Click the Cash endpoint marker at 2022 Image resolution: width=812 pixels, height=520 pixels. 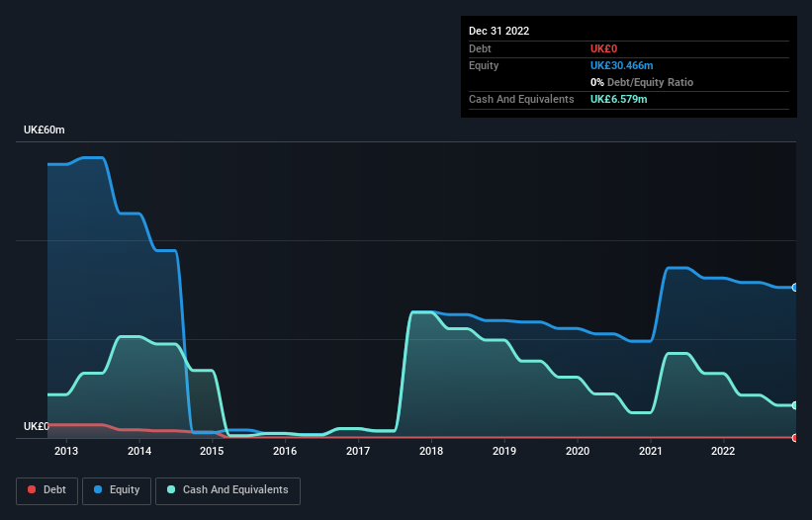(795, 405)
